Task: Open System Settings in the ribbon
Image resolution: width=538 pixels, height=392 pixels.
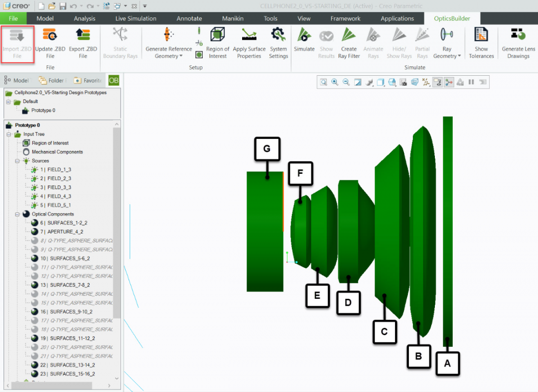Action: point(278,36)
